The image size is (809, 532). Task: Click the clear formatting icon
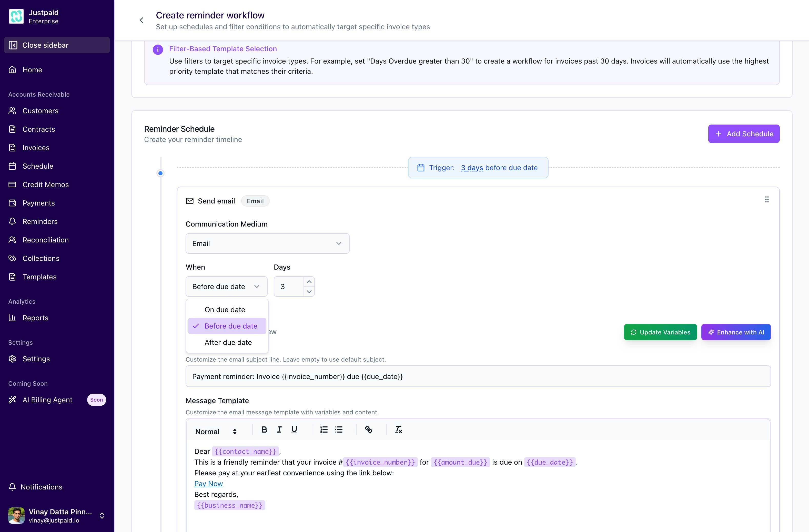[398, 429]
